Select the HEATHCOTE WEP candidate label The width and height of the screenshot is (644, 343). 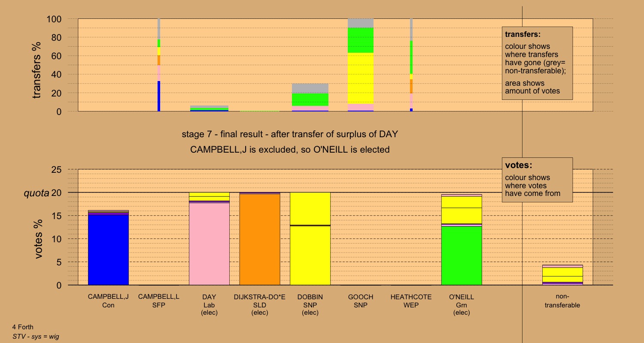[411, 301]
